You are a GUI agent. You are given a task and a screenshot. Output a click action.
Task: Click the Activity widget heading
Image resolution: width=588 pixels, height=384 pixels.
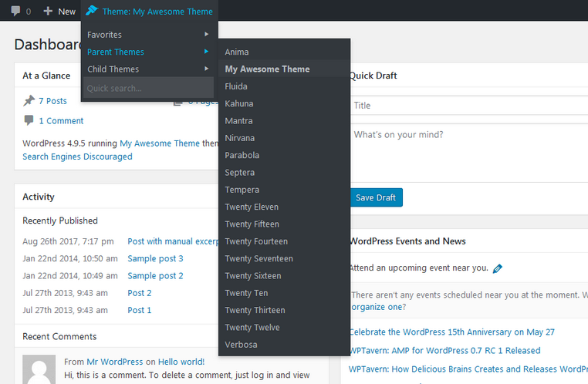tap(39, 197)
